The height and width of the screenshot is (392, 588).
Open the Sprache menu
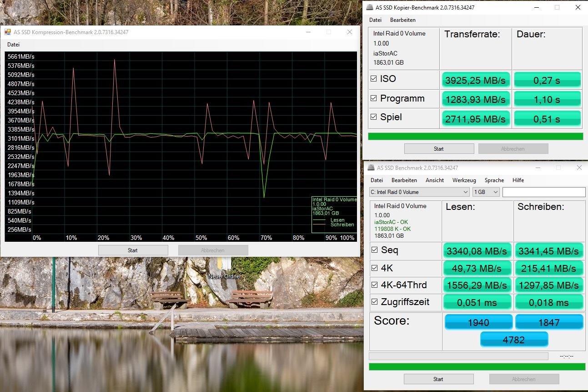(494, 180)
